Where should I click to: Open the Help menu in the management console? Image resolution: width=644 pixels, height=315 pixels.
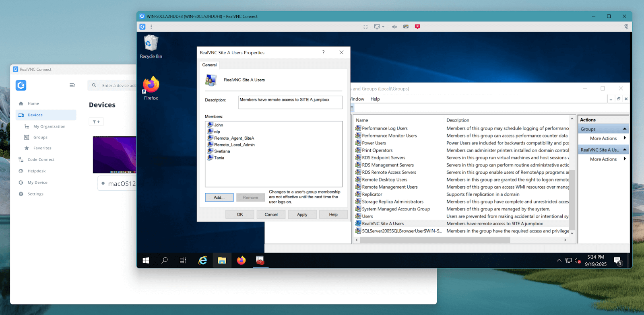click(375, 99)
